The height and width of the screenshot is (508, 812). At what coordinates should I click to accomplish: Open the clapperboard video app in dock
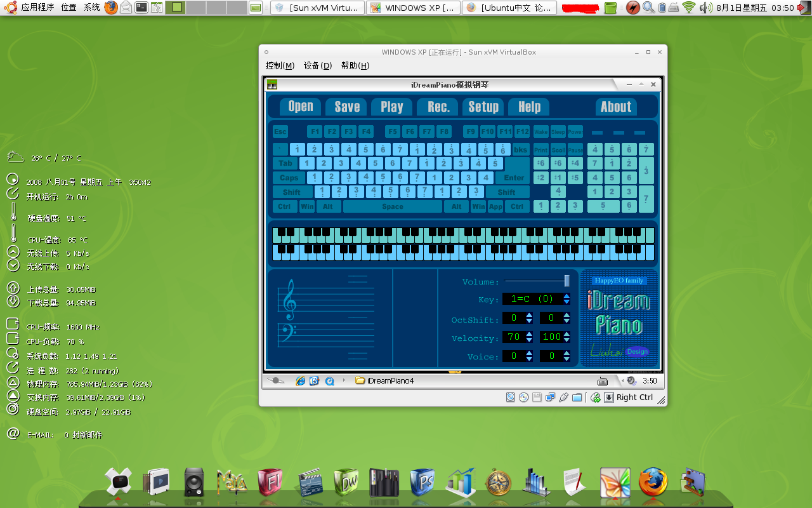click(x=309, y=483)
